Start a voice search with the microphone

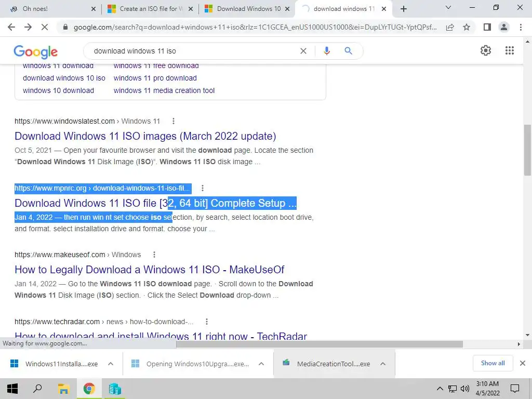pos(326,51)
